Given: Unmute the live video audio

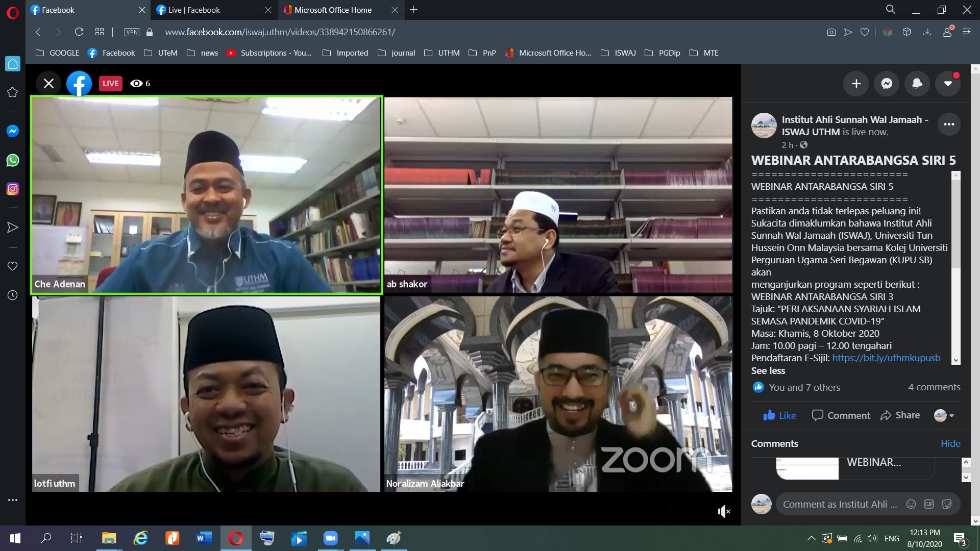Looking at the screenshot, I should click(x=724, y=511).
